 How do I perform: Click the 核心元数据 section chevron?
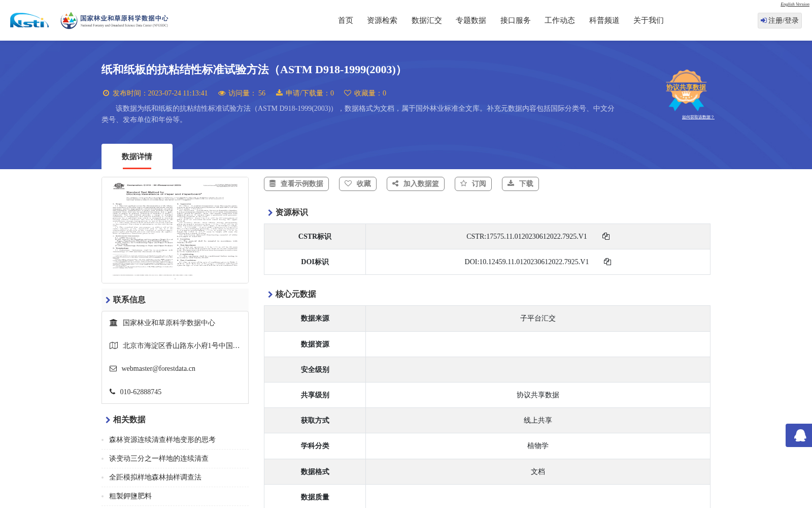pyautogui.click(x=270, y=295)
